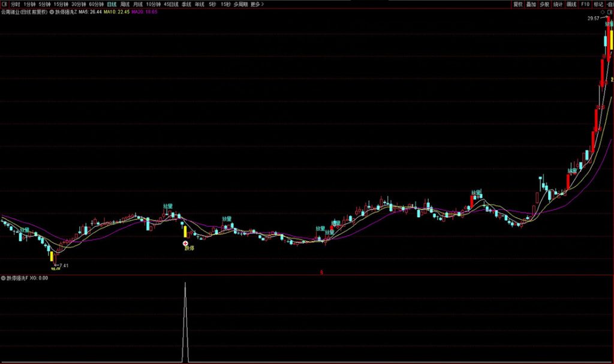Open the 复权 adjustment options
The image size is (614, 364).
(x=518, y=4)
